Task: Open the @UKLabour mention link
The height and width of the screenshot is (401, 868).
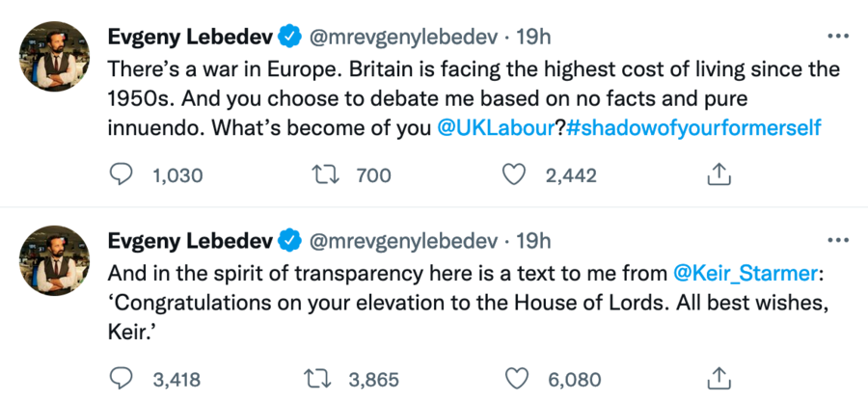Action: [493, 127]
